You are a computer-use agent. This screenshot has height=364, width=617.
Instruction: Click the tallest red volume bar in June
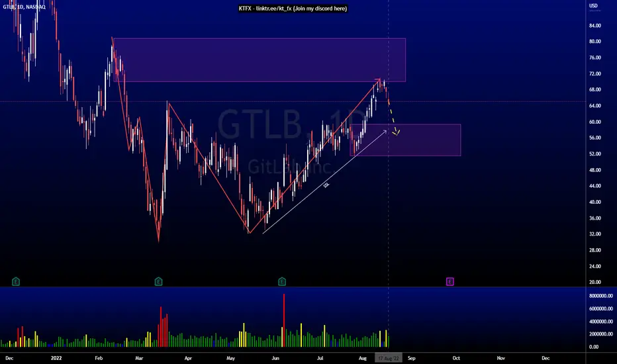[284, 320]
